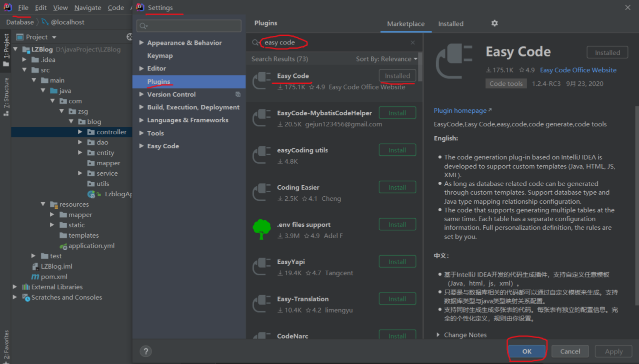Viewport: 639px width, 364px height.
Task: Select Scratches and Consoles node
Action: tap(62, 297)
